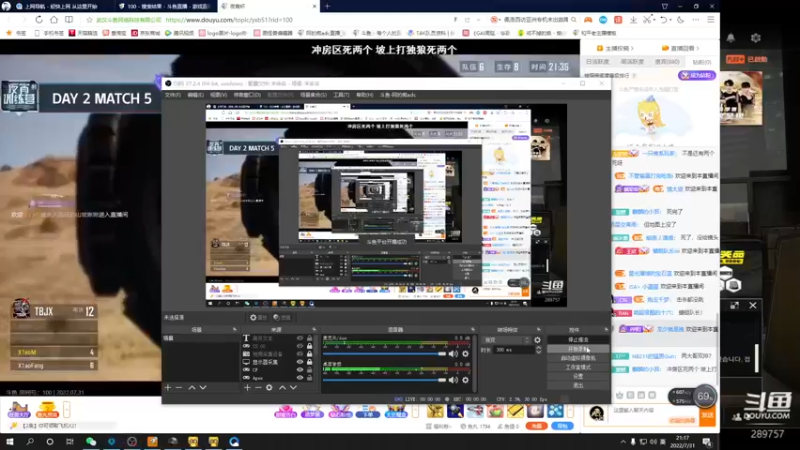This screenshot has height=450, width=800.
Task: Click the browser home icon
Action: pyautogui.click(x=54, y=20)
